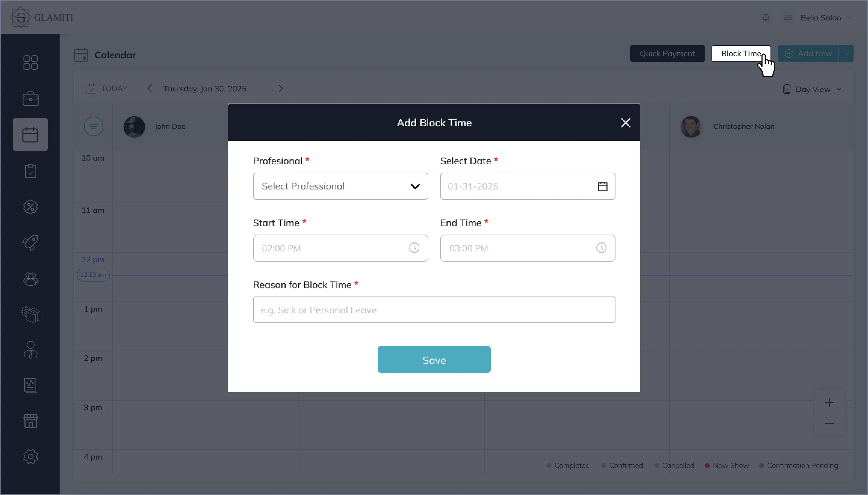The image size is (868, 495).
Task: Click the 12:30 pm current time marker
Action: pos(93,275)
